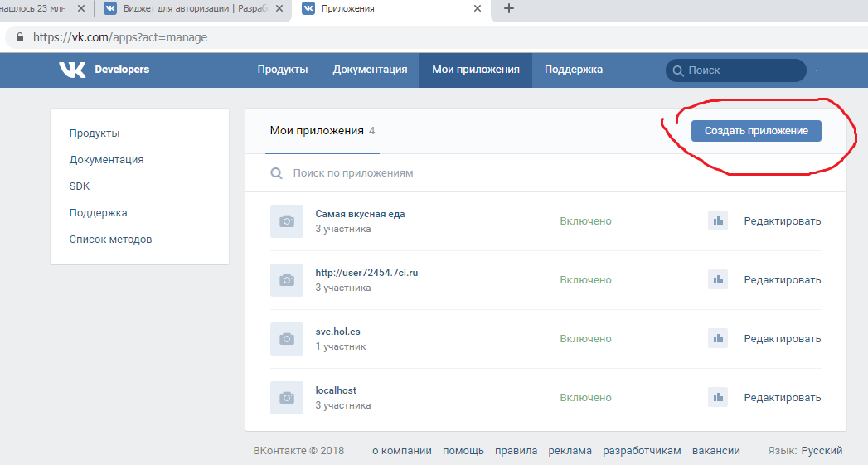Select the Мои приложения 4 tab
Image resolution: width=868 pixels, height=465 pixels.
pos(322,131)
